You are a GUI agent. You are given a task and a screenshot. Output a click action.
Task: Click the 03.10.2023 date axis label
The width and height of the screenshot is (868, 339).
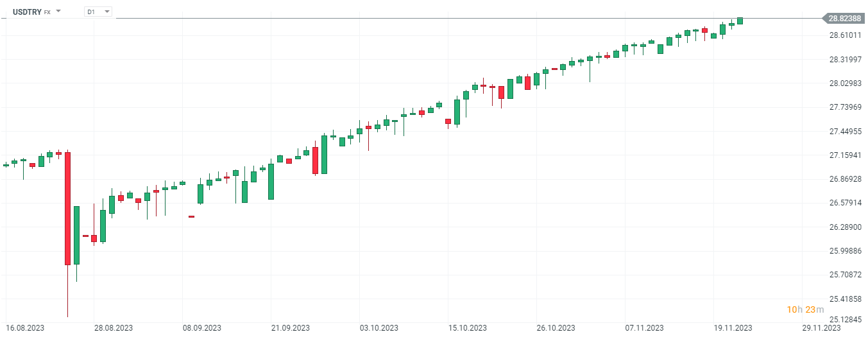[379, 328]
